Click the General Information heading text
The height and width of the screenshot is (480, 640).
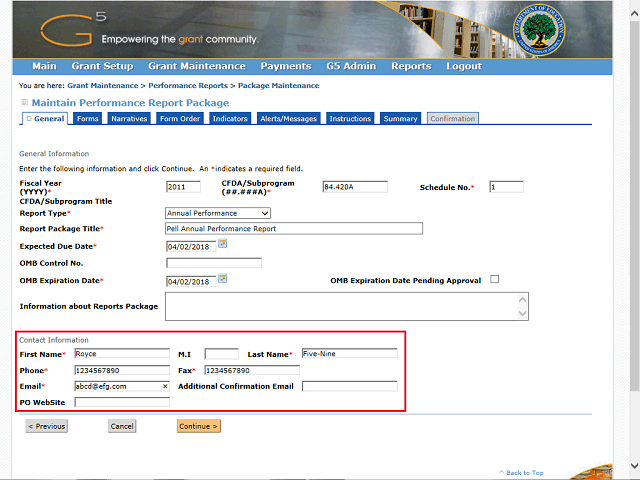pos(54,154)
